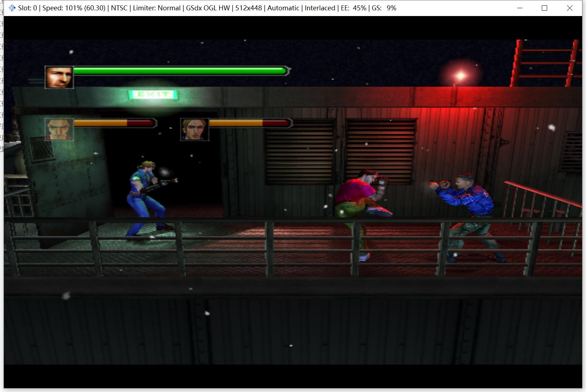Click the '512x448' resolution text
Screen dimensions: 586x392
click(248, 8)
